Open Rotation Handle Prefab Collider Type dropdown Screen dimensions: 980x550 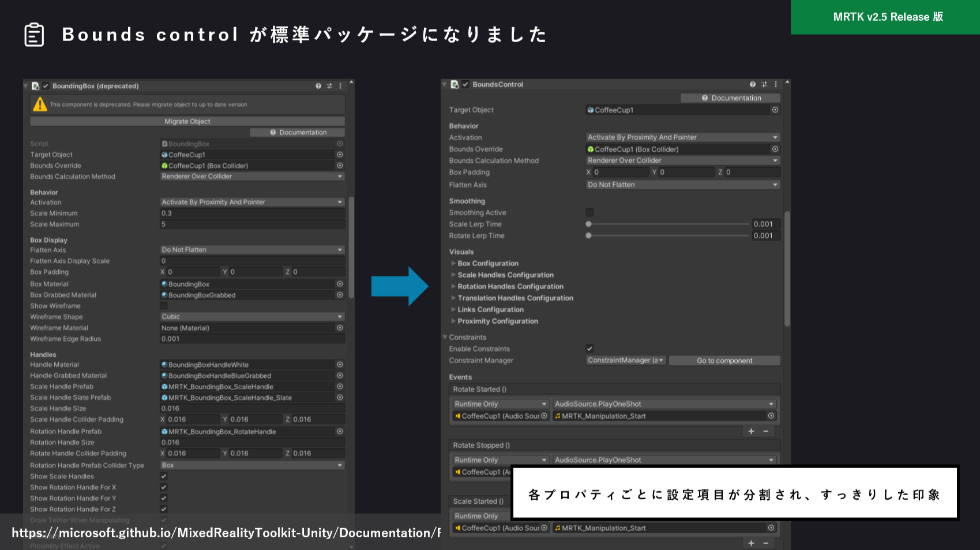[x=253, y=465]
